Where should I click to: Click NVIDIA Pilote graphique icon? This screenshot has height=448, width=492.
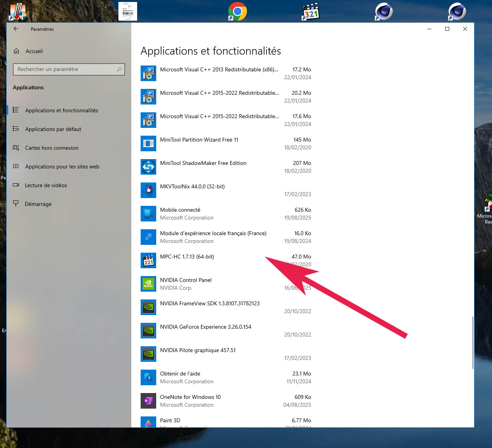point(148,354)
